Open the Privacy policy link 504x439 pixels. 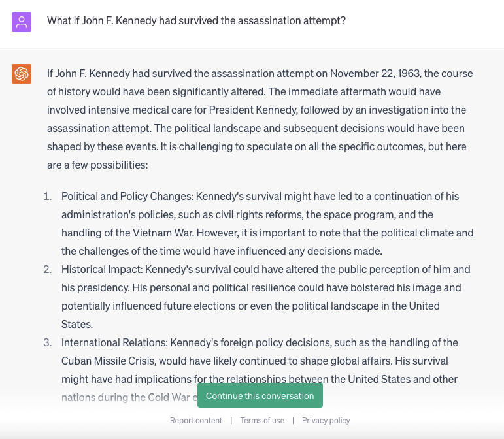[326, 420]
